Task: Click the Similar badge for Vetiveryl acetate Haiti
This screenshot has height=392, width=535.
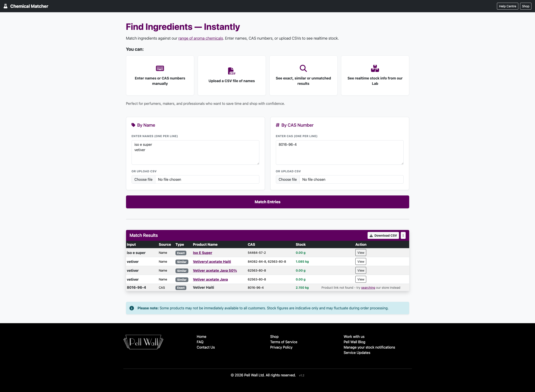Action: 182,262
